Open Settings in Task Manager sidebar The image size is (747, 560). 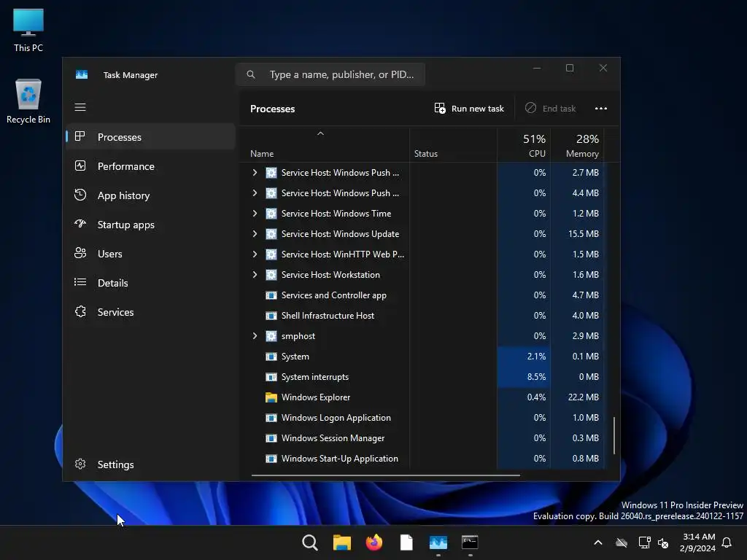tap(150, 464)
